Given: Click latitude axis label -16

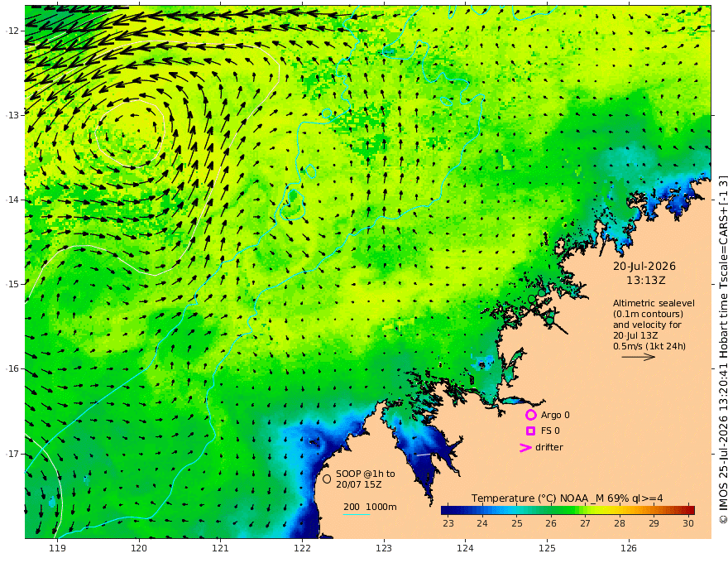Looking at the screenshot, I should coord(12,368).
